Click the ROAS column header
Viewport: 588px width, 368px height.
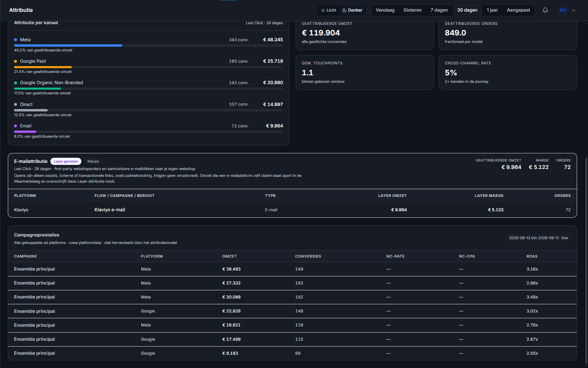(x=532, y=257)
